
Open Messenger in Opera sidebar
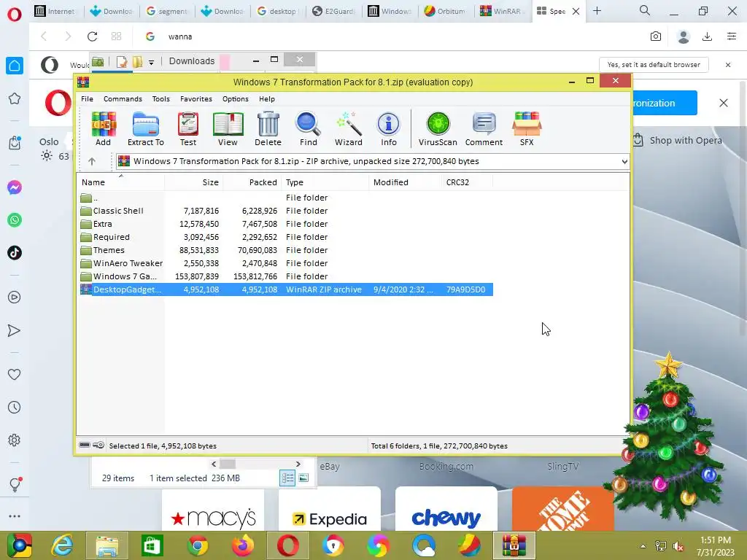click(x=15, y=187)
